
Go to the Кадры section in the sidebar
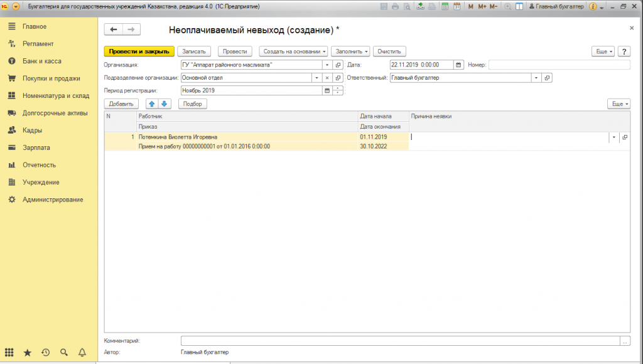32,131
